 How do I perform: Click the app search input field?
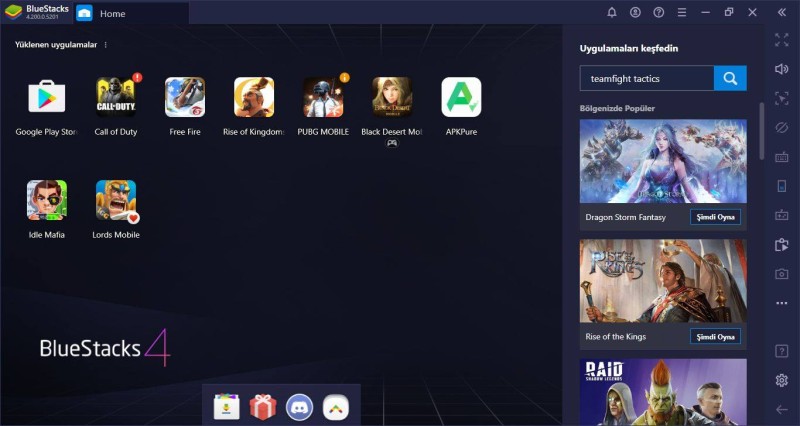point(646,78)
